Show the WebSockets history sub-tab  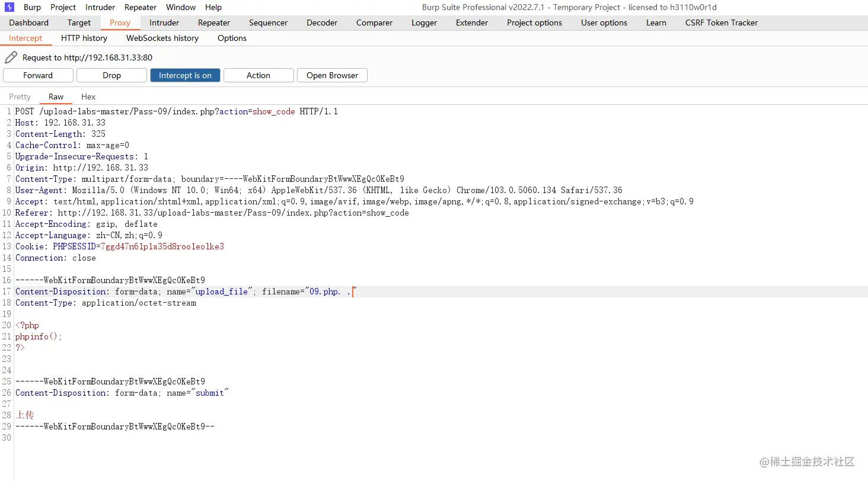tap(162, 38)
